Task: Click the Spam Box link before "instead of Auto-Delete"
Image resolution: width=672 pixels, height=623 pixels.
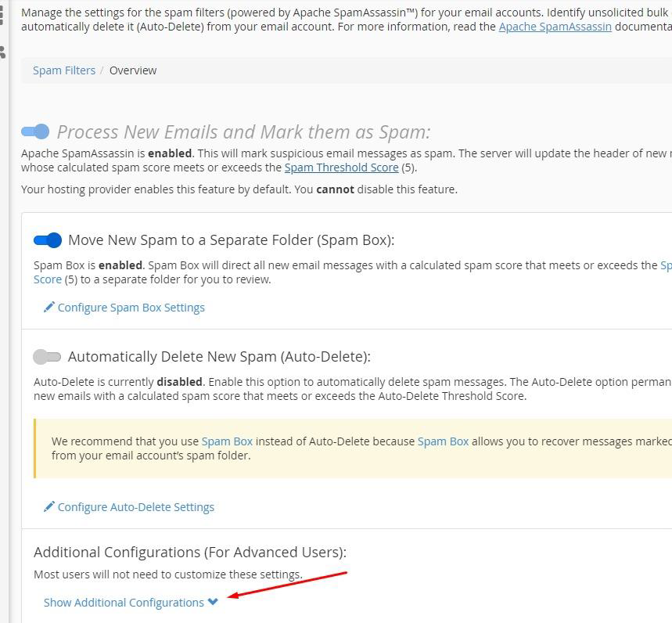Action: pyautogui.click(x=227, y=441)
